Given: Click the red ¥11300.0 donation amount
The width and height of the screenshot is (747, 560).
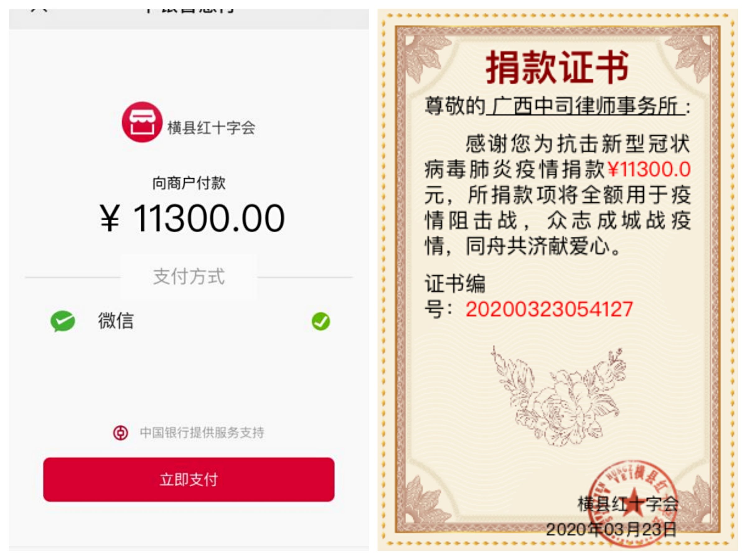Looking at the screenshot, I should point(649,169).
